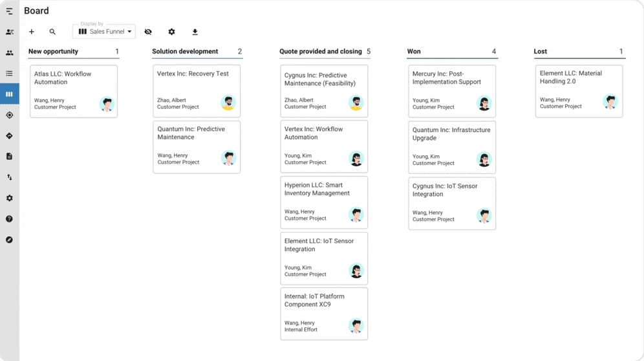Click avatar on Element LLC: IoT Sensor card
Viewport: 644px width, 361px height.
[x=356, y=270]
